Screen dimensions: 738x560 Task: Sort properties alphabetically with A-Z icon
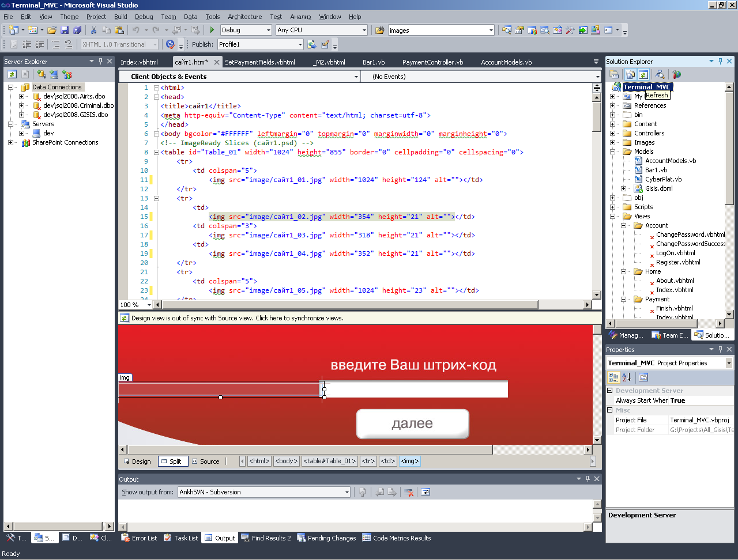click(627, 377)
